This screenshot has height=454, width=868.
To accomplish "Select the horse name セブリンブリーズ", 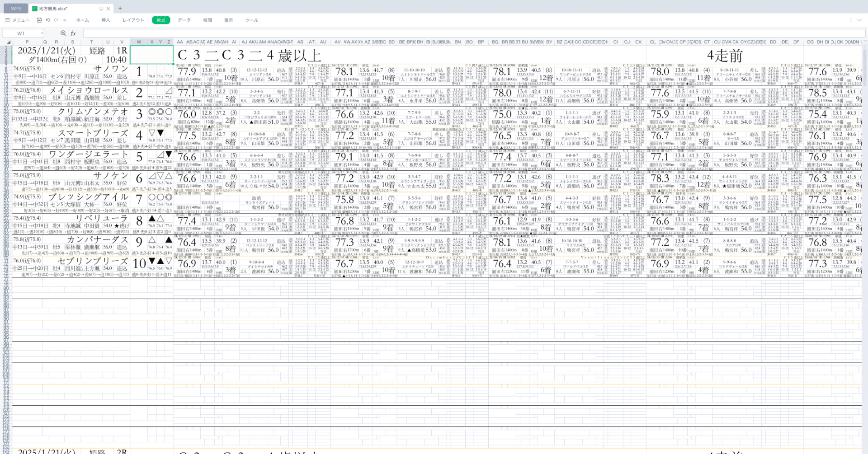I will [x=93, y=261].
